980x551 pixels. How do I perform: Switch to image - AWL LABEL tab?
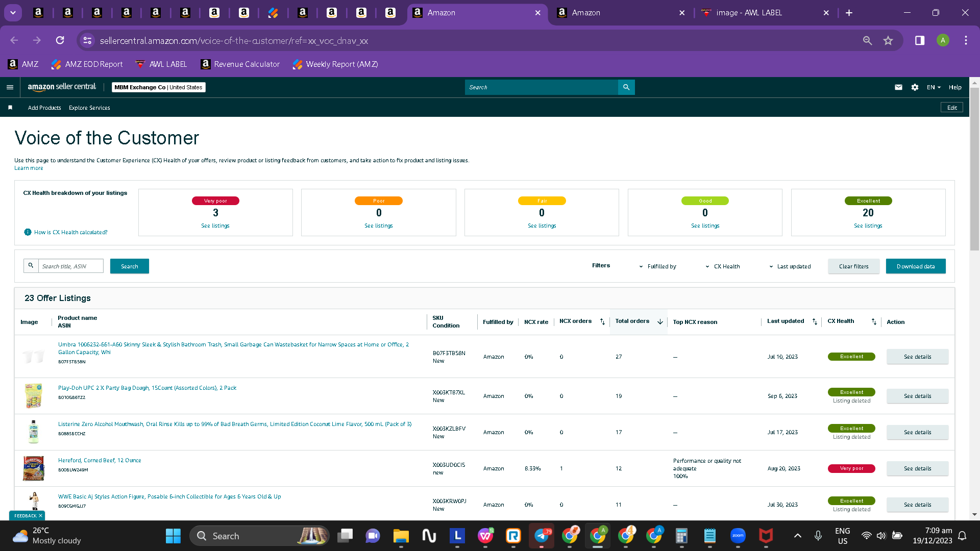tap(765, 13)
